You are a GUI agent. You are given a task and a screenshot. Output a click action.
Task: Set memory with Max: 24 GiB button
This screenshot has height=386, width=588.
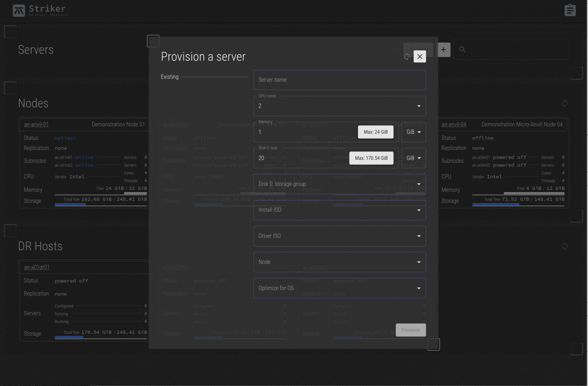[376, 132]
